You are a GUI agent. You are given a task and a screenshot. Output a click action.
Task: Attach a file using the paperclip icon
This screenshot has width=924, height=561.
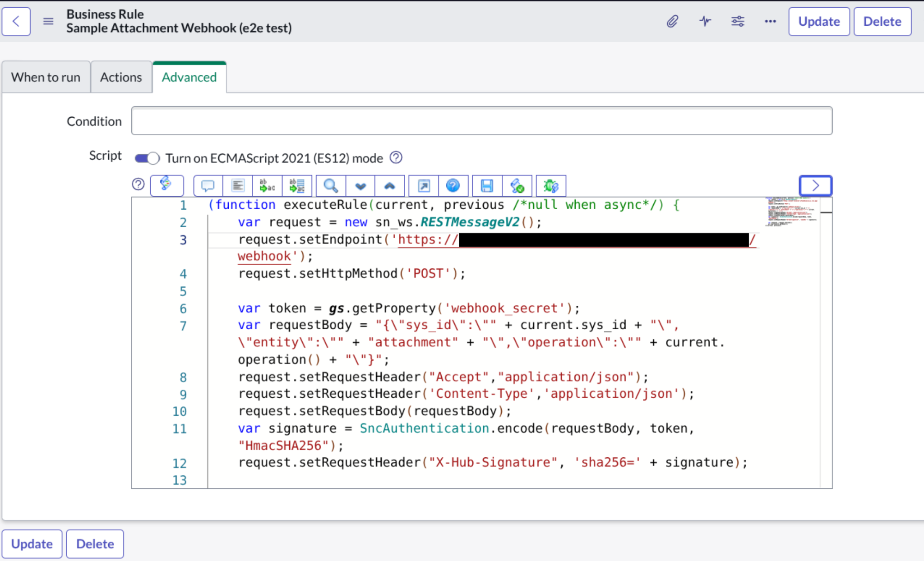tap(673, 21)
